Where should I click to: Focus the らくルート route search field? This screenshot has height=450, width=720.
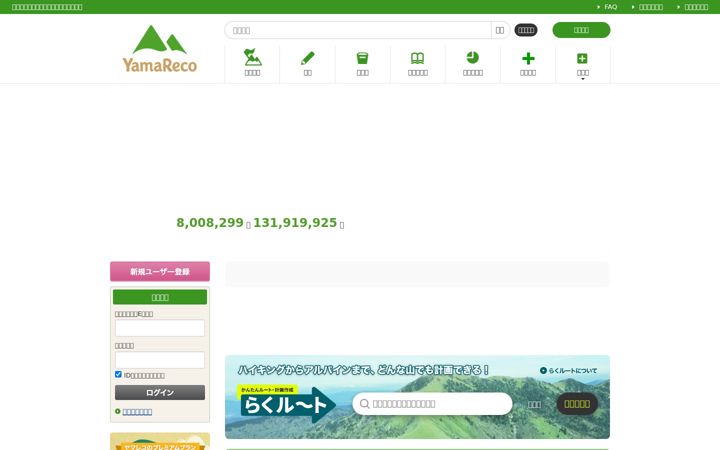pos(432,404)
